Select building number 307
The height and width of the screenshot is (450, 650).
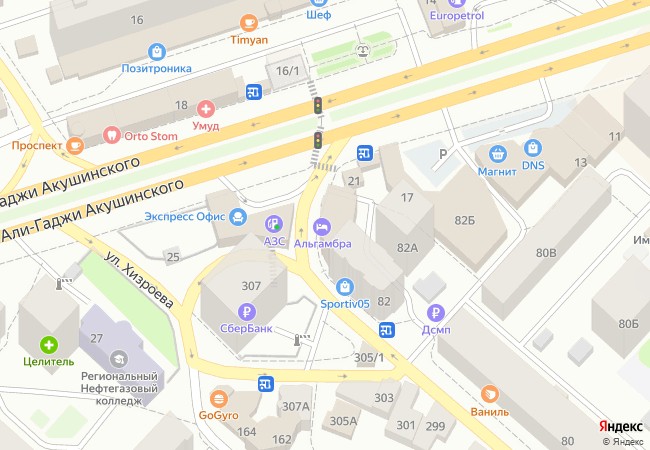click(251, 286)
